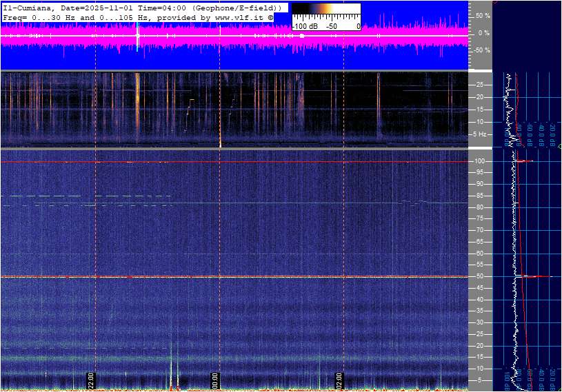Screen dimensions: 562x392
Task: Click the -50 % amplitude axis label
Action: pyautogui.click(x=481, y=50)
